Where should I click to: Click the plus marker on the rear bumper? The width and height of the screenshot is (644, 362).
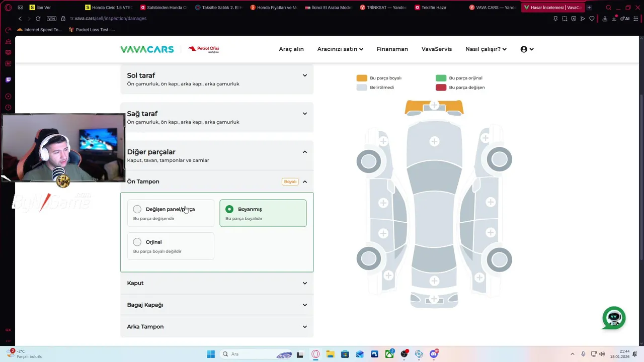click(x=434, y=300)
